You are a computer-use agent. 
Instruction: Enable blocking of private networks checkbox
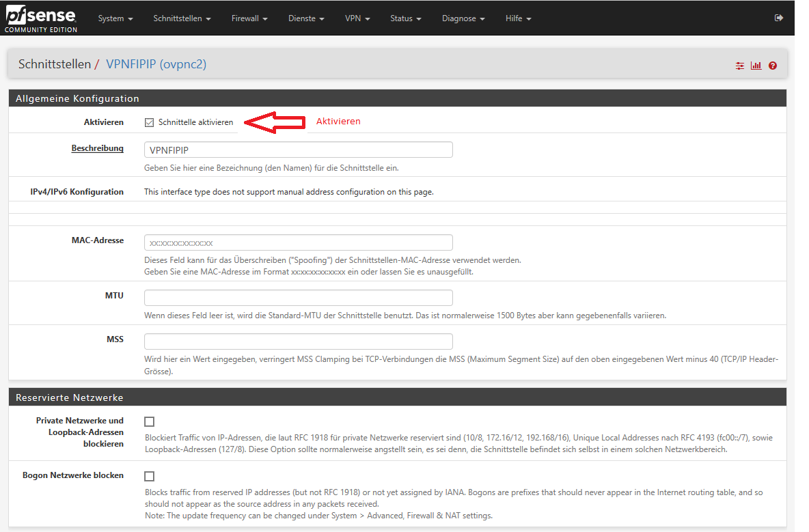(150, 421)
